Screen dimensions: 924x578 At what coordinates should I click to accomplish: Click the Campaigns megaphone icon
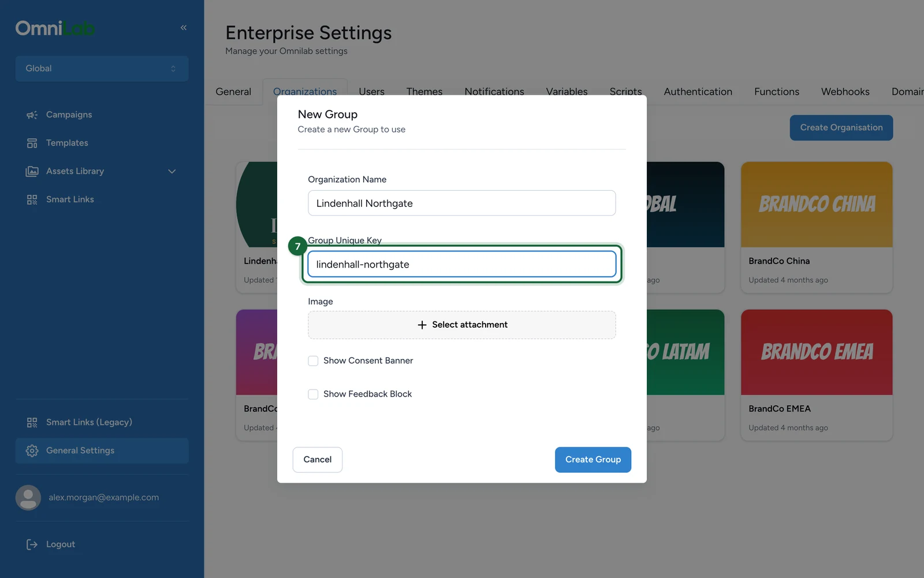coord(32,115)
